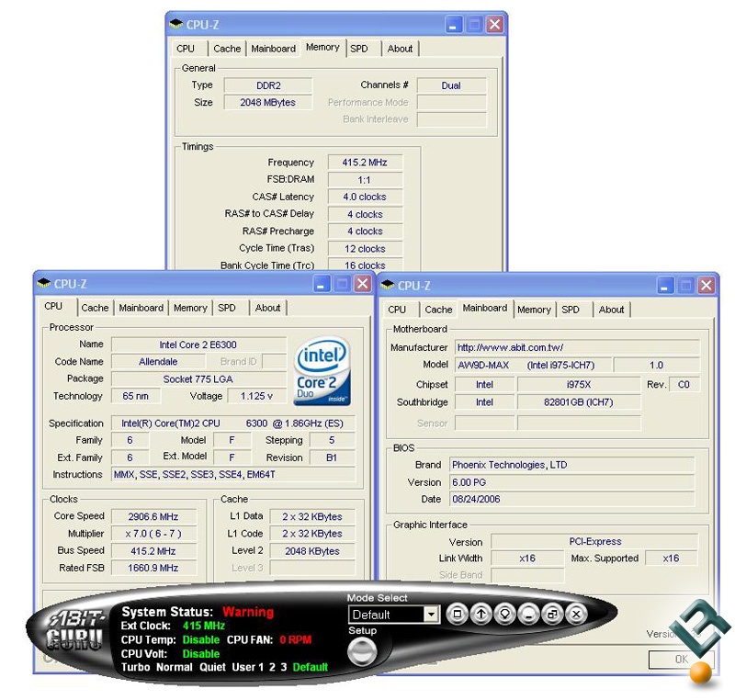Click the Package value Socket 775 LGA
Viewport: 735px width, 700px height.
[198, 379]
